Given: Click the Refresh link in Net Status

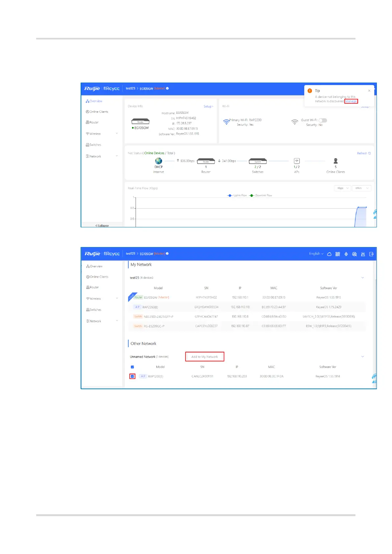Looking at the screenshot, I should [x=364, y=153].
